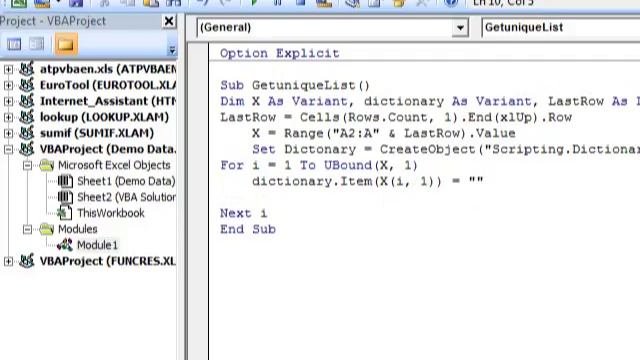Click the 'End Sub' code line

(x=248, y=229)
